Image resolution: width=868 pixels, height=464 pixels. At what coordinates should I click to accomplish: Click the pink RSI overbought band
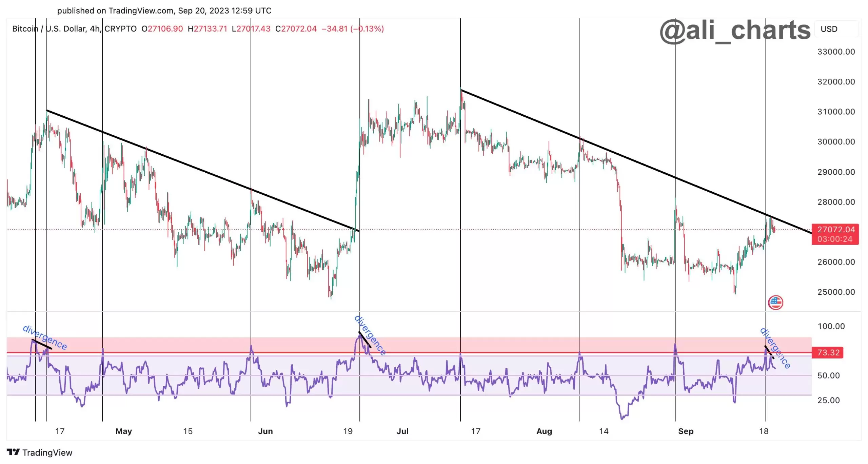pos(203,345)
